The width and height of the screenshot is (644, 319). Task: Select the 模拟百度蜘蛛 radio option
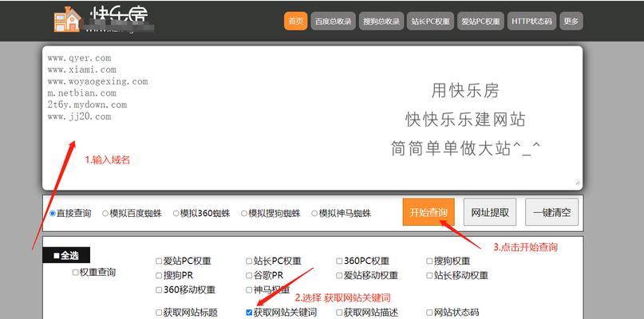105,214
